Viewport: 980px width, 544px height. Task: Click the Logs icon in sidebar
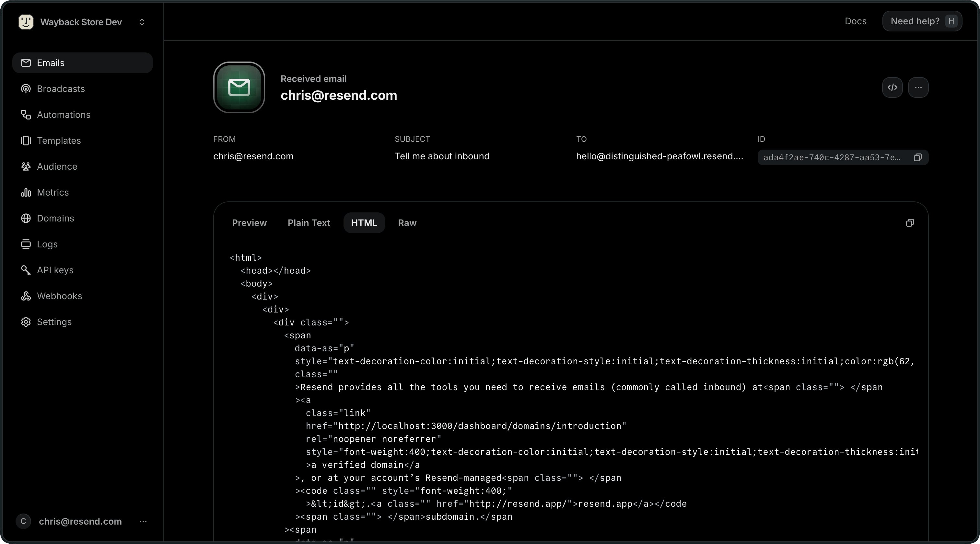(x=26, y=244)
